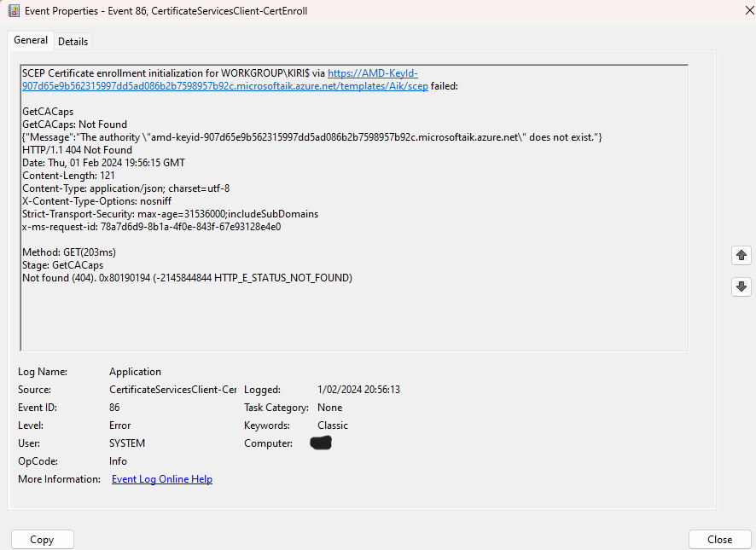Copy the event details with Copy button
The height and width of the screenshot is (550, 756).
(x=42, y=540)
